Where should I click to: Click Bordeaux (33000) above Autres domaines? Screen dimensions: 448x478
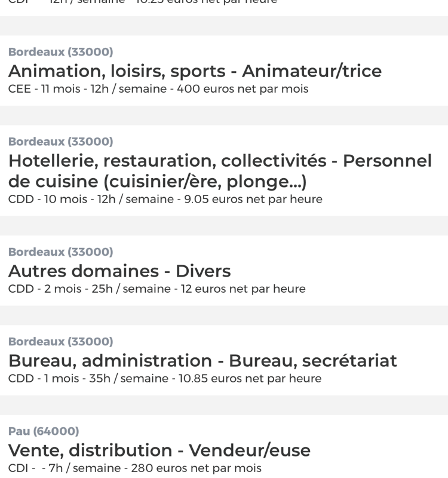(61, 252)
